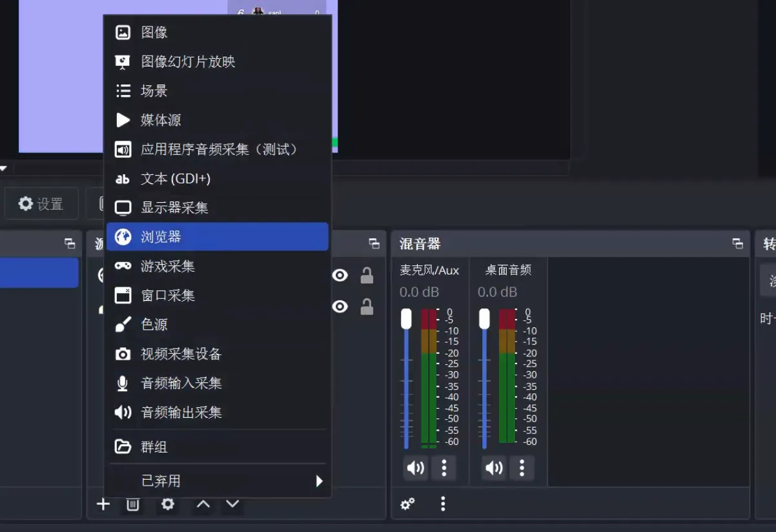Mute the 麦克风/Aux speaker icon

click(x=416, y=468)
